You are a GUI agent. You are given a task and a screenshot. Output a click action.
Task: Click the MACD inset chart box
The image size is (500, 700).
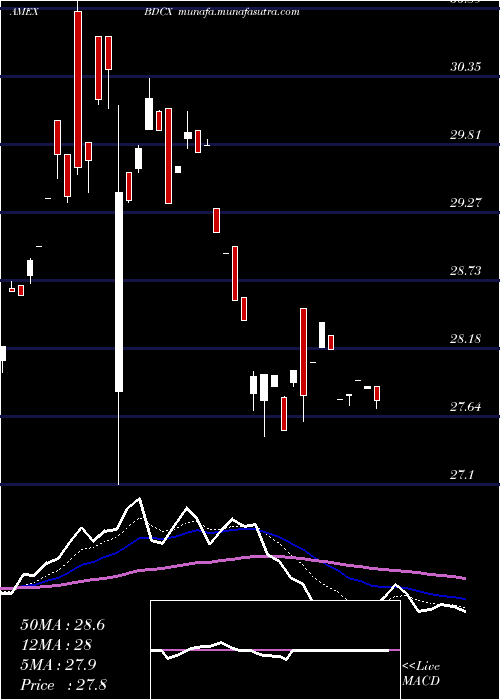275,650
